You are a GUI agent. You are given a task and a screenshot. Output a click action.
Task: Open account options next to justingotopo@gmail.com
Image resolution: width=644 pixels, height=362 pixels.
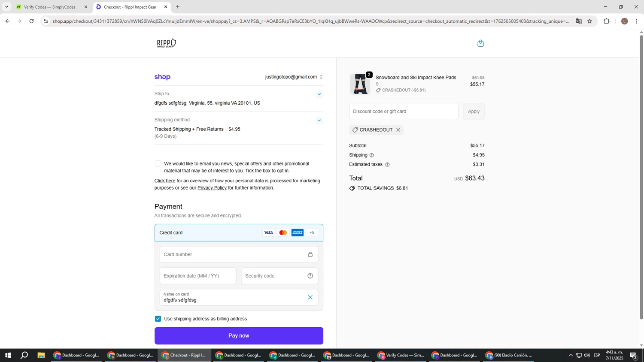(321, 77)
